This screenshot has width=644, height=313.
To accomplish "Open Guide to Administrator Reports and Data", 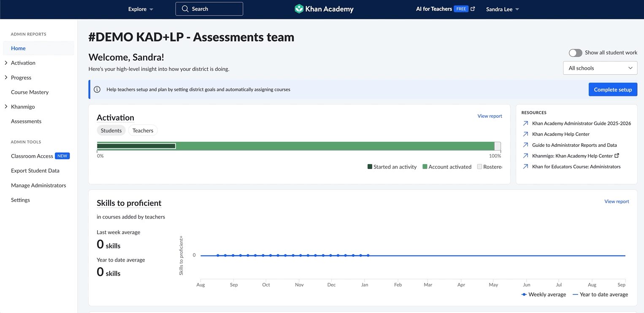I will (x=574, y=145).
